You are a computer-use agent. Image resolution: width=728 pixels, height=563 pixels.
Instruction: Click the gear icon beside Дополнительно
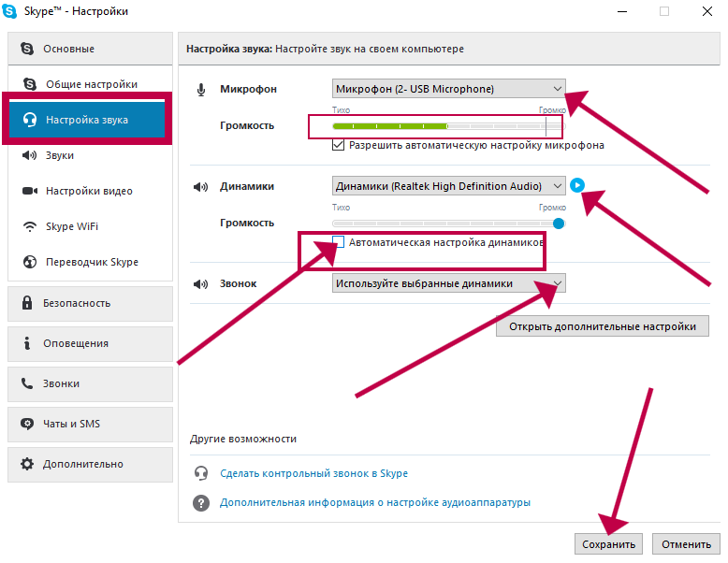coord(27,464)
